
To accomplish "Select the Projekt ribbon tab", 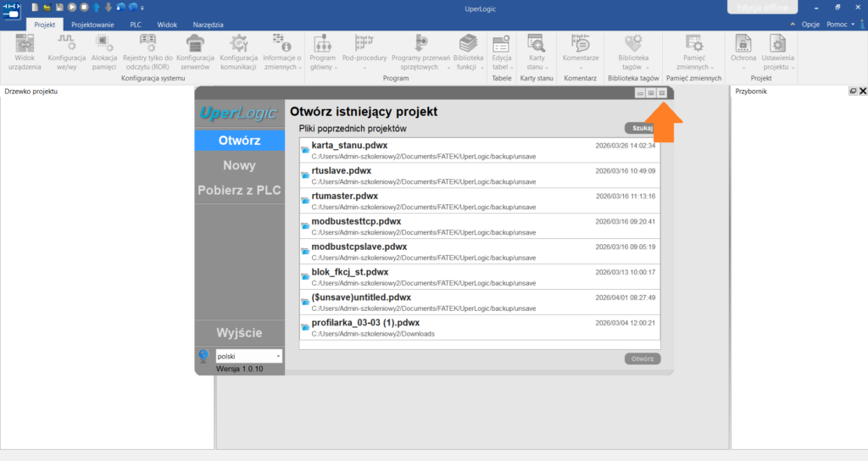I will pos(44,25).
